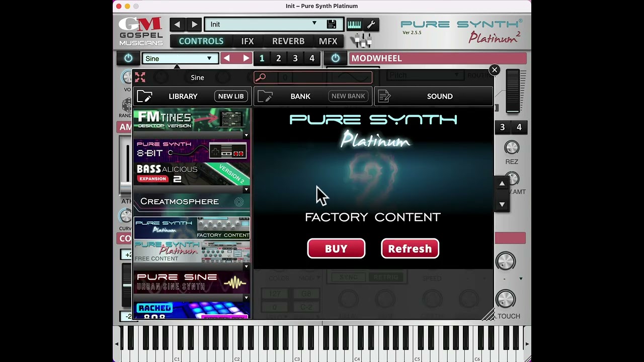
Task: Switch to the MFX tab
Action: (x=328, y=41)
